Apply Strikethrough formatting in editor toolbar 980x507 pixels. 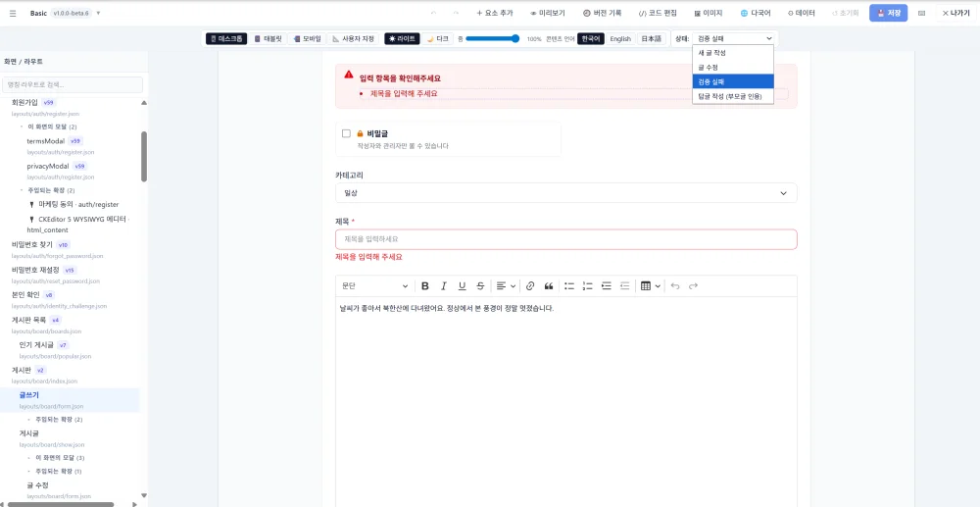480,285
